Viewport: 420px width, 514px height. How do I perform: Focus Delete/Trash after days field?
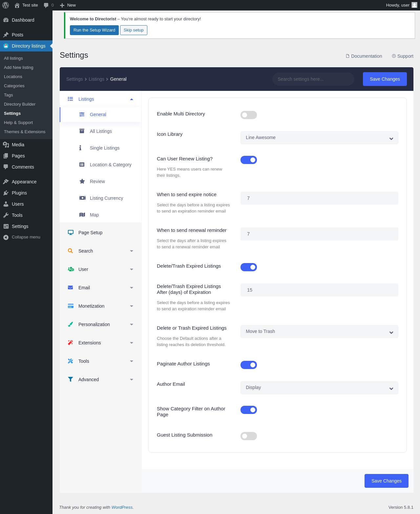tap(319, 290)
